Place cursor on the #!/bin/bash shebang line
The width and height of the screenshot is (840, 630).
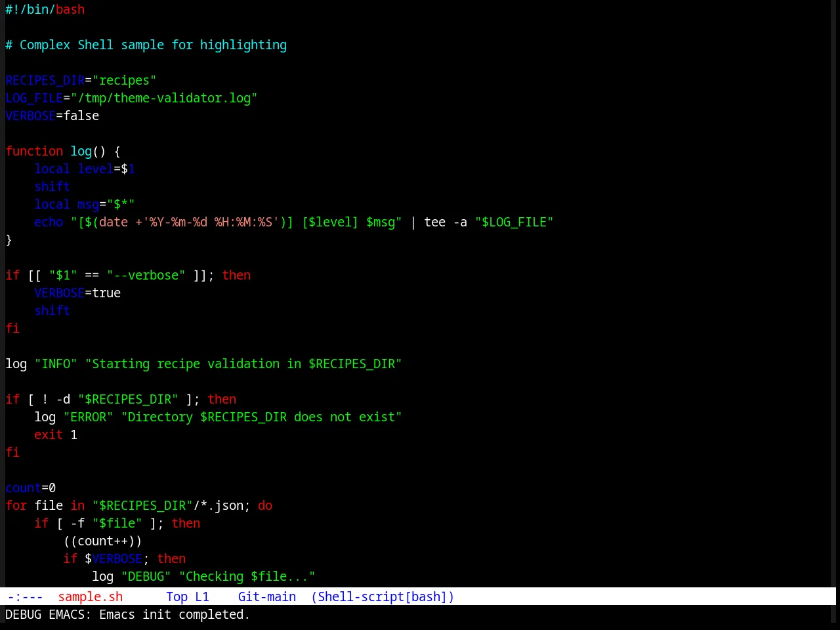coord(45,9)
